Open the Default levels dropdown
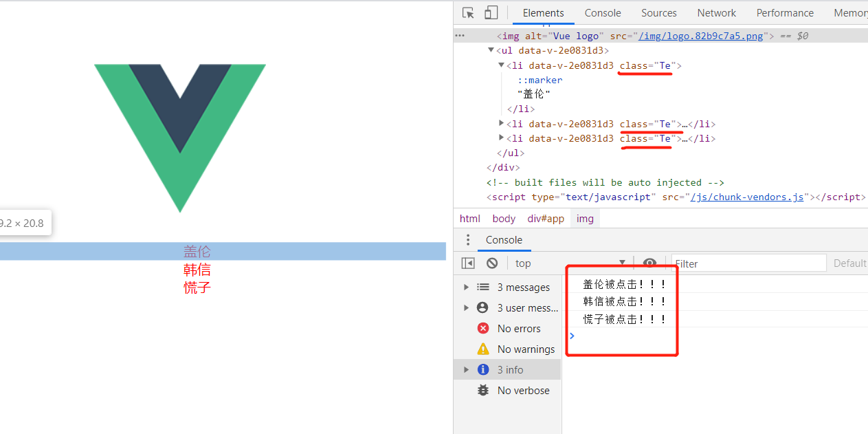 pyautogui.click(x=850, y=263)
